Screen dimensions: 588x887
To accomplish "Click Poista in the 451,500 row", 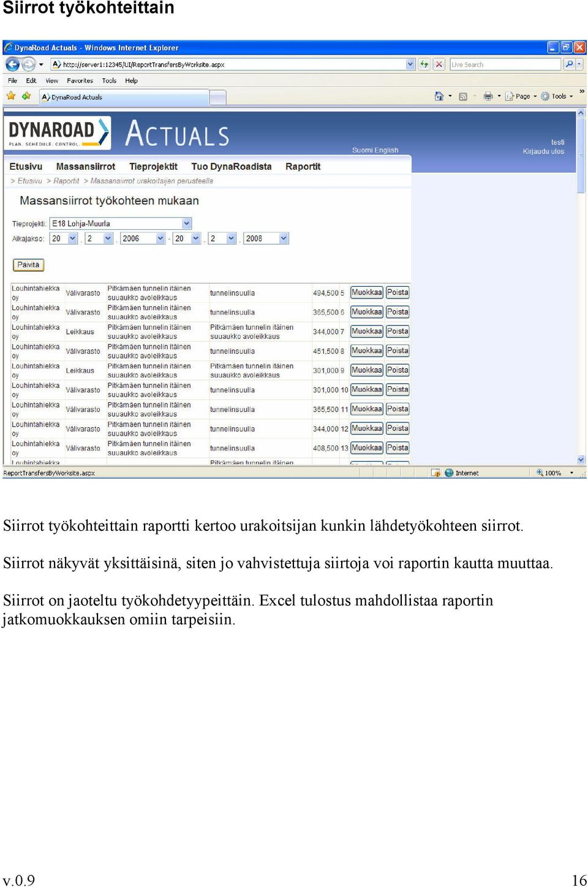I will 398,351.
